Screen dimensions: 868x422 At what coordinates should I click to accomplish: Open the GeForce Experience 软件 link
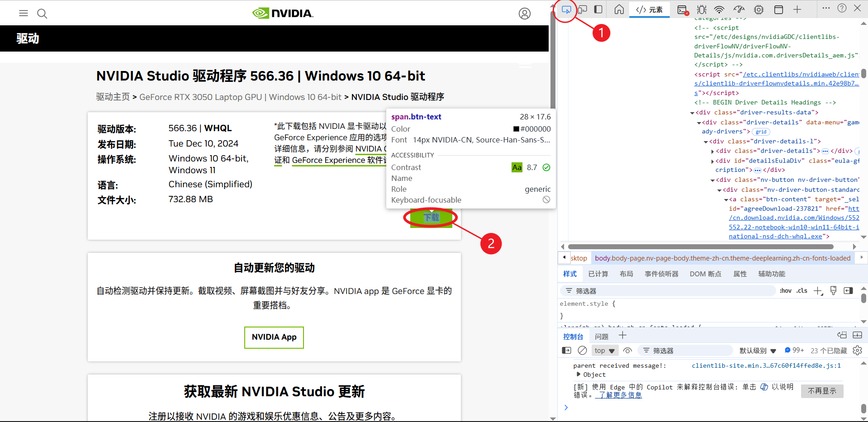pos(339,160)
